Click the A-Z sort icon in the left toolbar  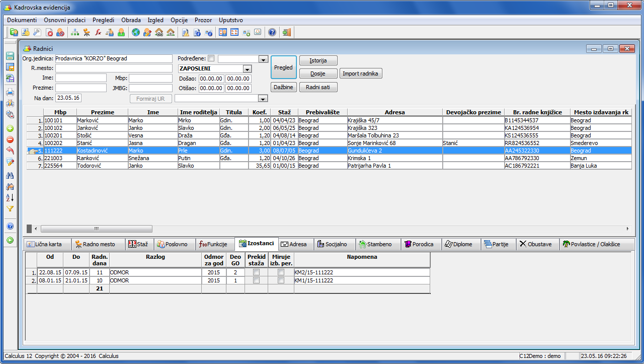pyautogui.click(x=10, y=198)
